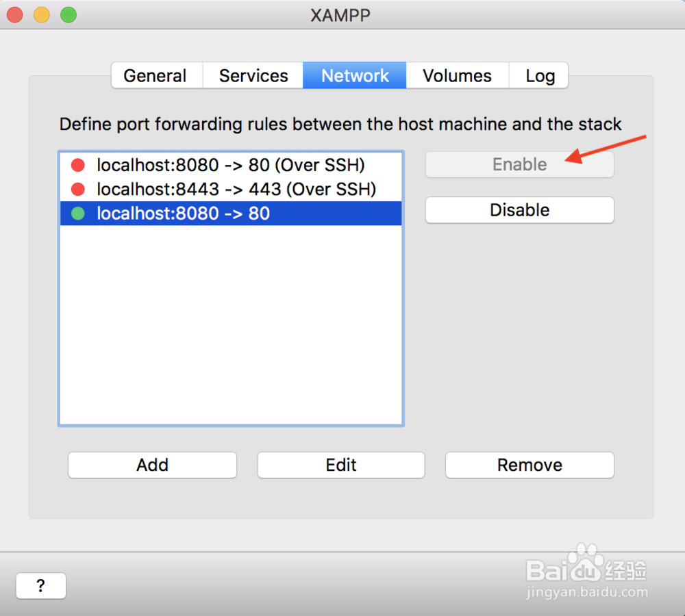The width and height of the screenshot is (685, 616).
Task: Go to the Volumes tab
Action: (457, 75)
